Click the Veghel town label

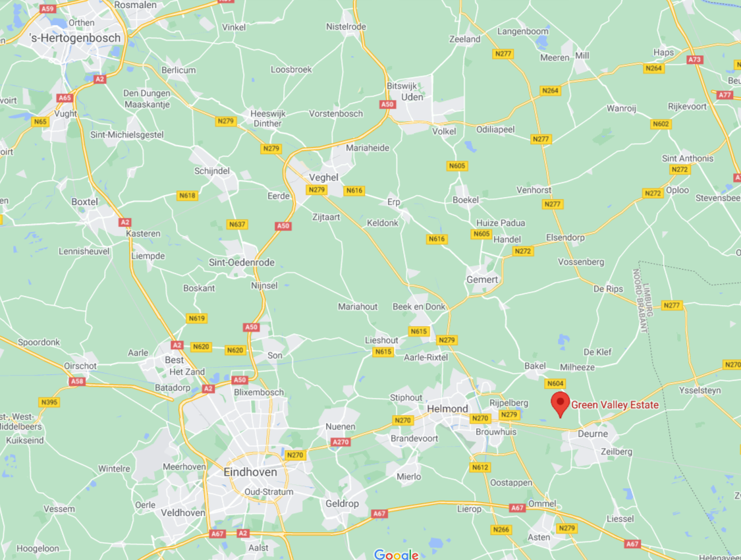coord(323,177)
